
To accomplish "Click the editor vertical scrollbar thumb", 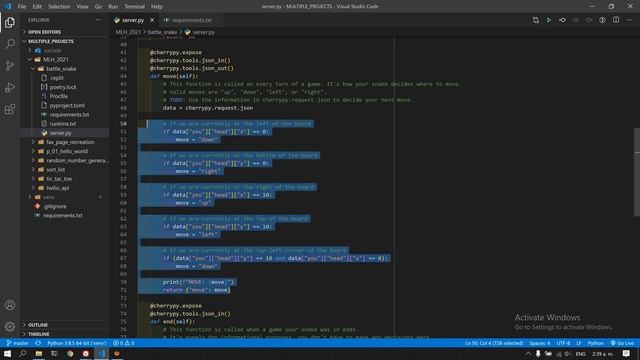I will 637,172.
